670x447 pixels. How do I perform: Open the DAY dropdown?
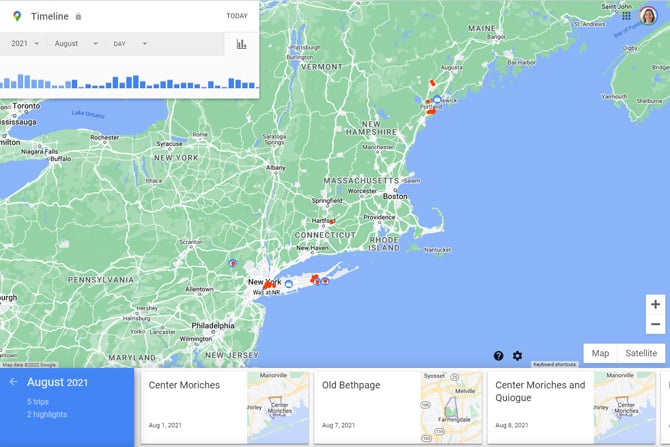(130, 44)
